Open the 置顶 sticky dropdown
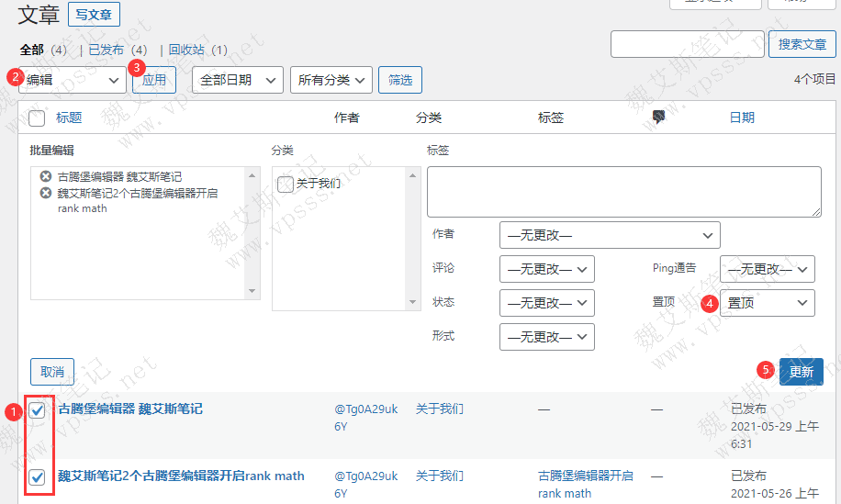Screen dimensions: 841x504 click(x=767, y=302)
